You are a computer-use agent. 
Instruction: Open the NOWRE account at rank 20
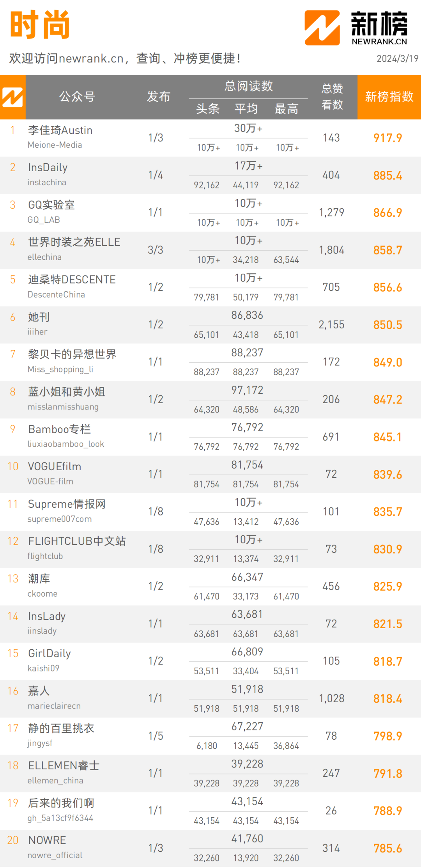pos(47,840)
